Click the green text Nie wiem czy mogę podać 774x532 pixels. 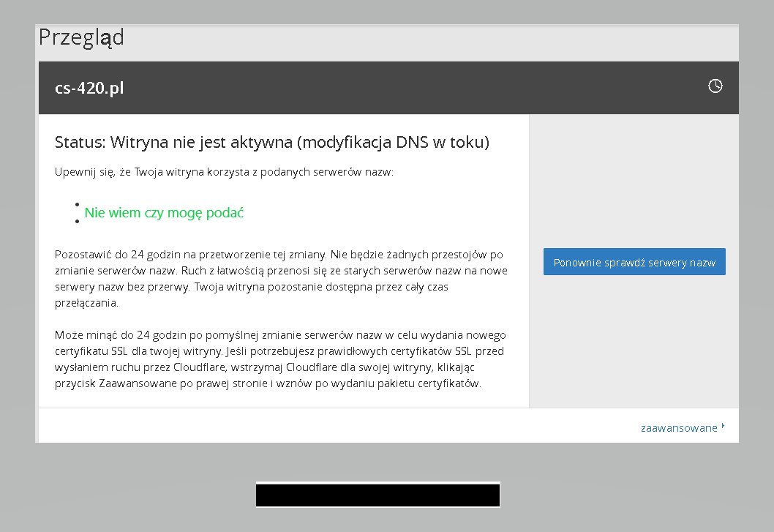[164, 212]
